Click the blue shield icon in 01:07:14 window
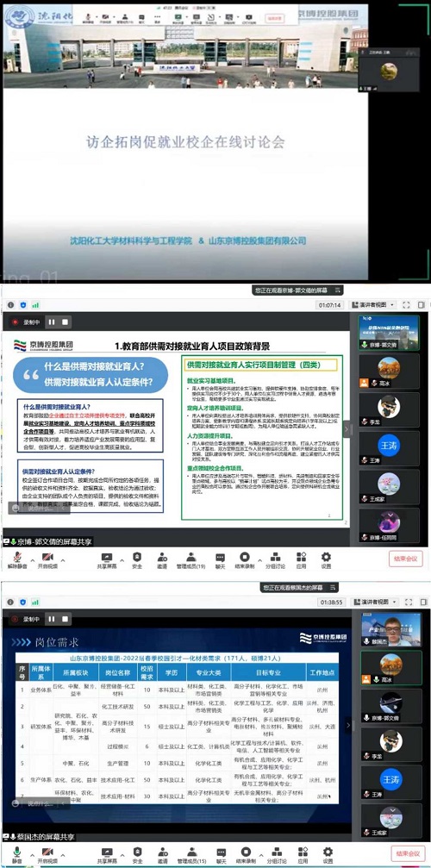 pos(22,304)
